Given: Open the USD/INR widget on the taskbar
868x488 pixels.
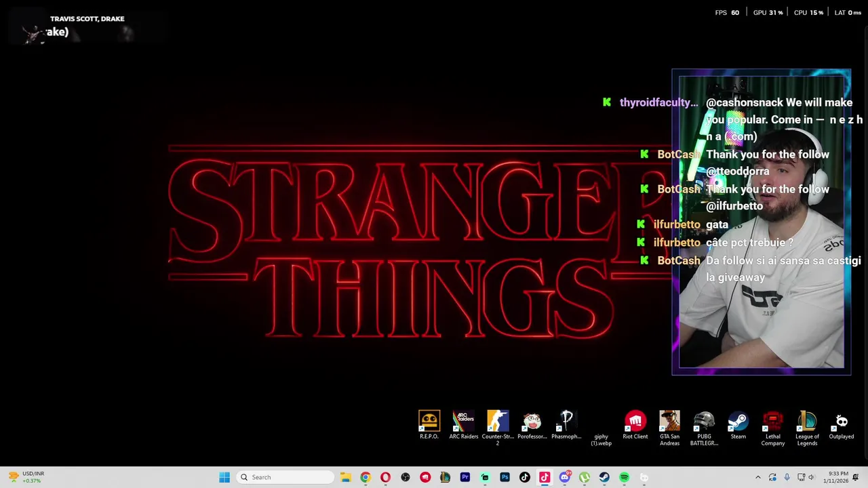Looking at the screenshot, I should pyautogui.click(x=25, y=477).
